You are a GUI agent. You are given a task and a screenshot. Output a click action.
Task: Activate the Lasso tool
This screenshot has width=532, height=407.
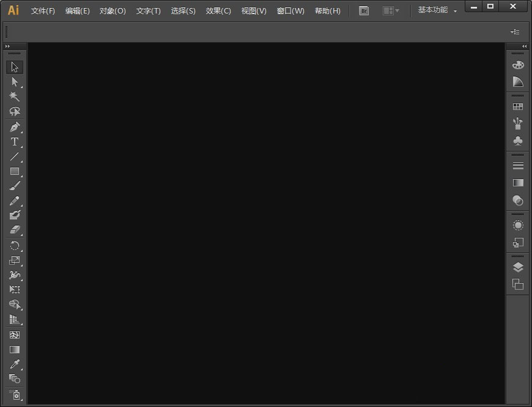tap(15, 111)
